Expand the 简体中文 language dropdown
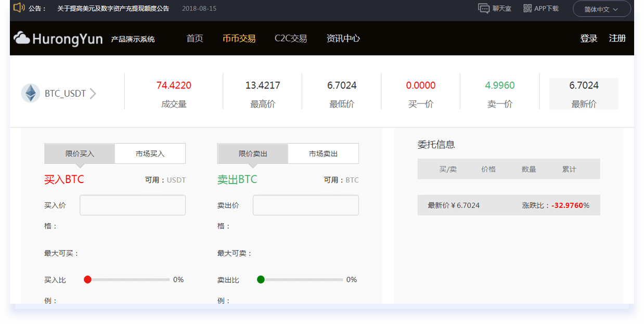 pyautogui.click(x=601, y=9)
